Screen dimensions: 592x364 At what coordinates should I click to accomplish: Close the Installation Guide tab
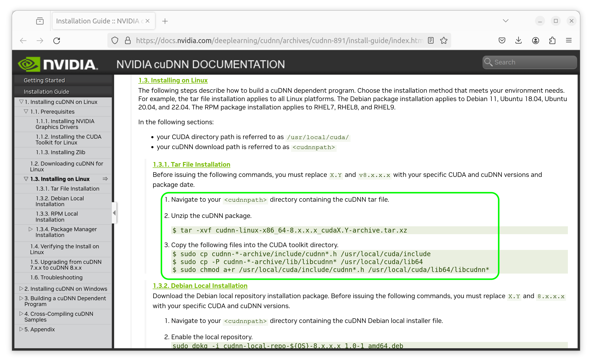[148, 21]
